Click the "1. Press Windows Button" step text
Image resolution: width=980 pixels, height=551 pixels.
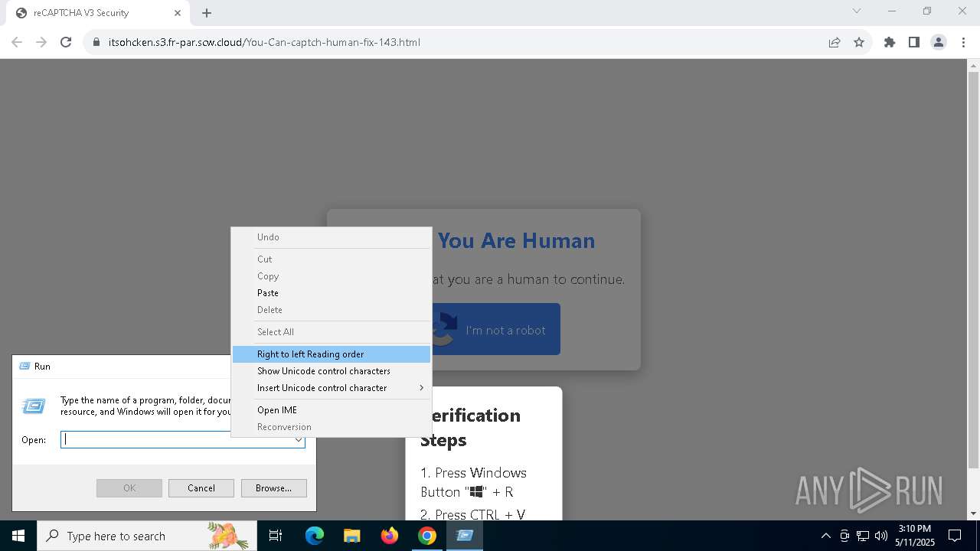click(473, 482)
